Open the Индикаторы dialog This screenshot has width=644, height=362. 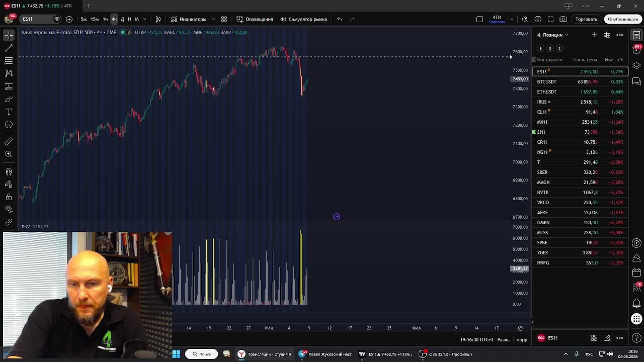(x=189, y=19)
